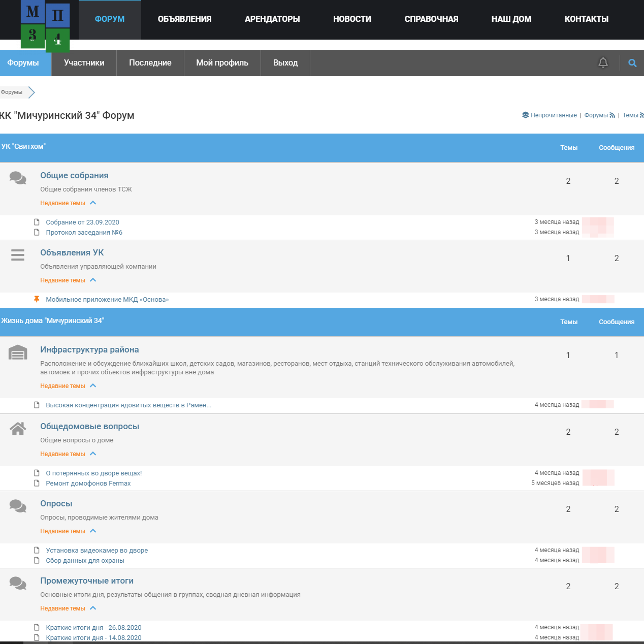Click the Форумы breadcrumb
This screenshot has height=644, width=644.
tap(12, 92)
